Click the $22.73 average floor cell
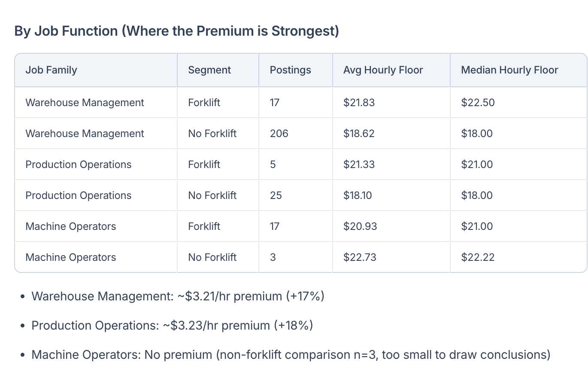 (x=360, y=257)
